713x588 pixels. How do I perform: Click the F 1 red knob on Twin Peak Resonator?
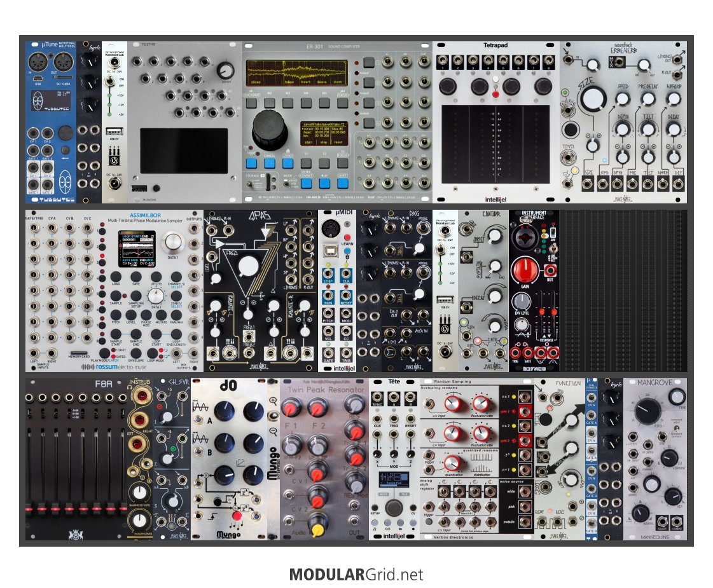(x=291, y=408)
